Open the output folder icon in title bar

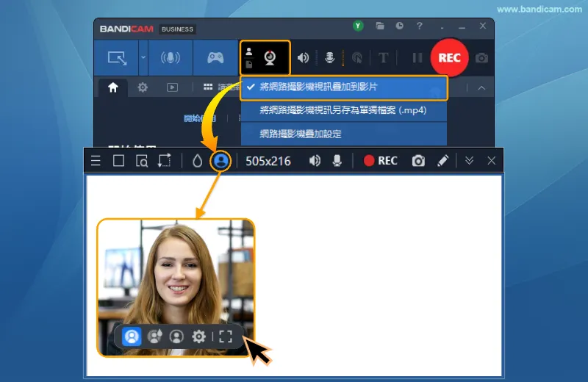[380, 26]
